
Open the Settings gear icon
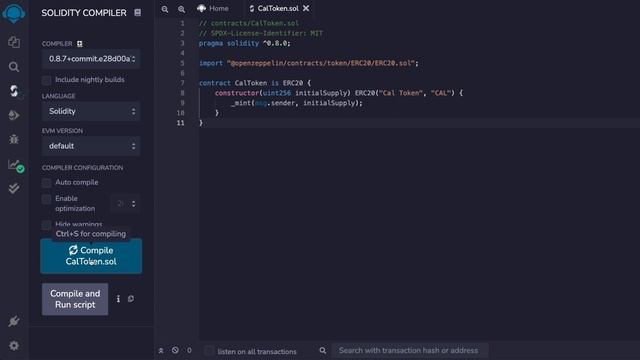(14, 346)
